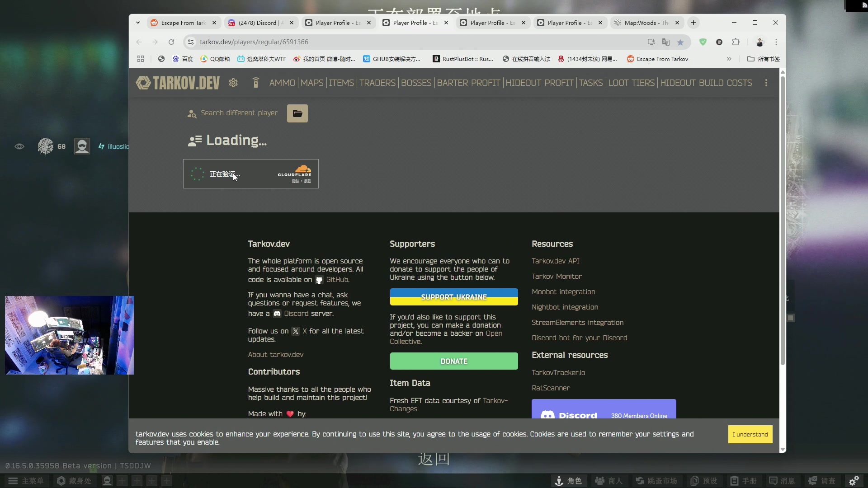Open the TRADERS menu
This screenshot has width=868, height=488.
[377, 83]
